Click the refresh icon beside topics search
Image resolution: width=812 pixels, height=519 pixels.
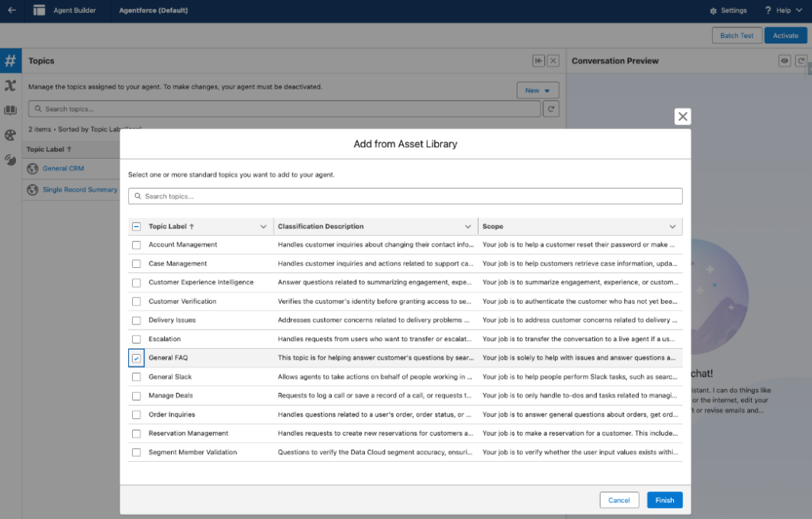[551, 109]
